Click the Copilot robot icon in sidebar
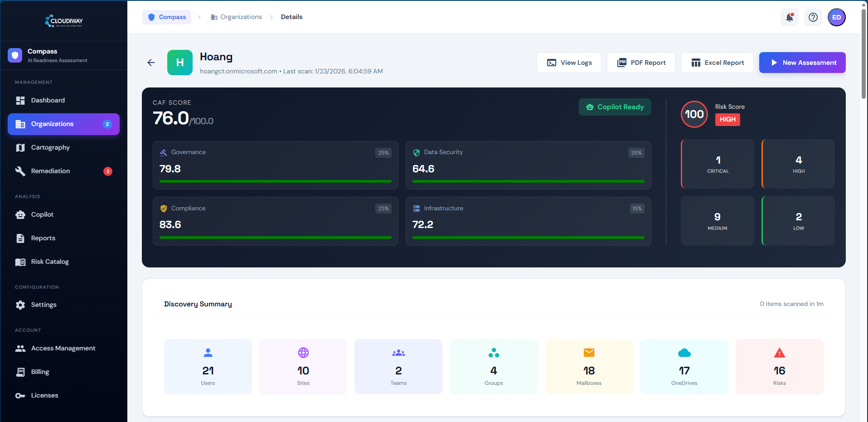 pyautogui.click(x=20, y=215)
